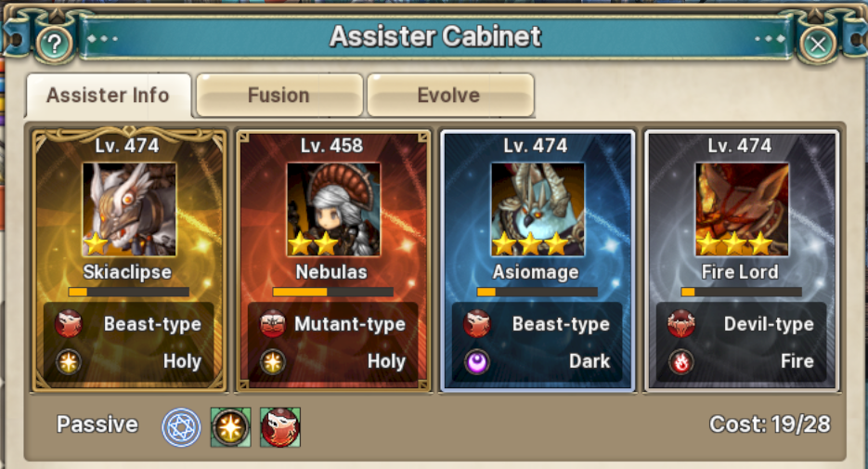Viewport: 868px width, 469px height.
Task: Close the Assister Cabinet window
Action: coord(818,44)
